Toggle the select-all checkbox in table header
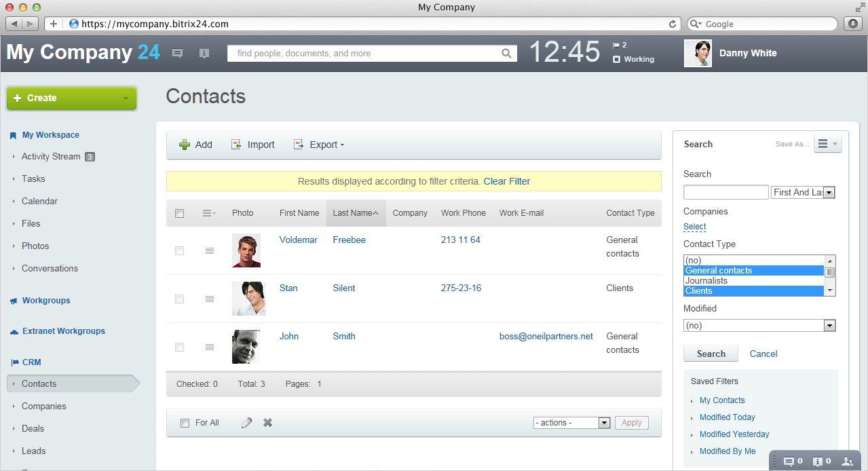 coord(180,213)
